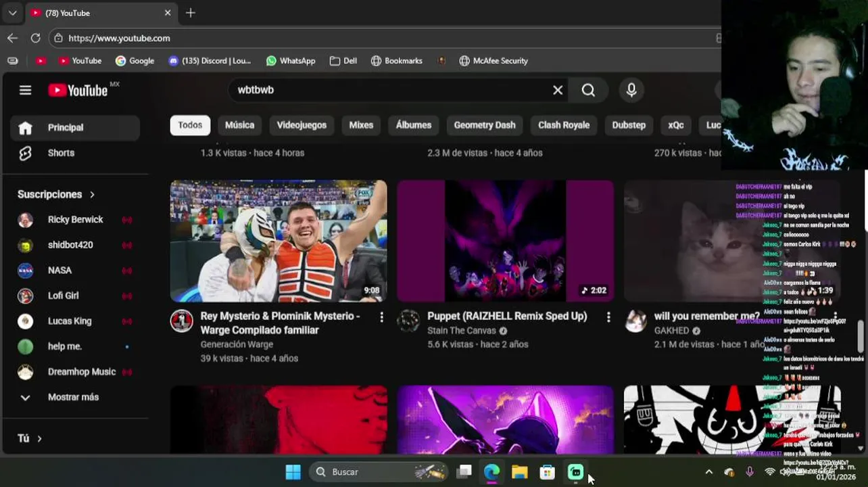Viewport: 868px width, 487px height.
Task: Open Microsoft Store from taskbar
Action: coord(547,472)
